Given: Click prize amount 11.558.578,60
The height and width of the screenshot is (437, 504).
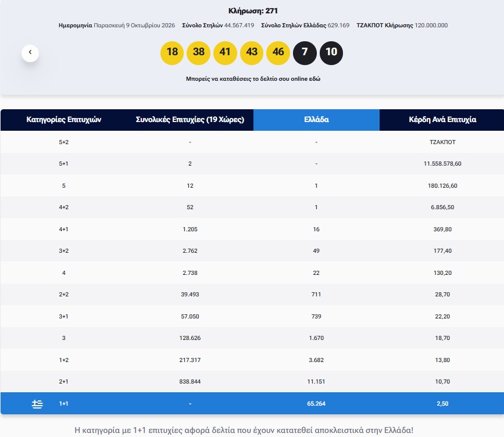Looking at the screenshot, I should pyautogui.click(x=442, y=163).
